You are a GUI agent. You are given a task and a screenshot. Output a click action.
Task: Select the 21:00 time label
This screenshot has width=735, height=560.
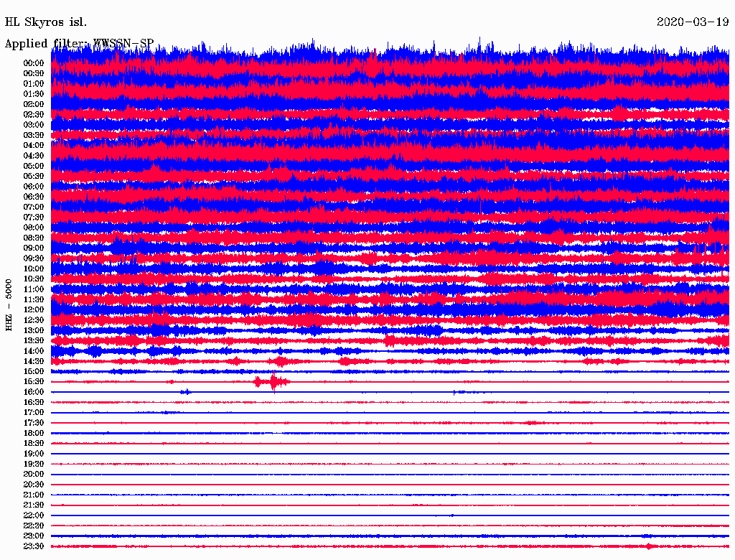tap(34, 495)
